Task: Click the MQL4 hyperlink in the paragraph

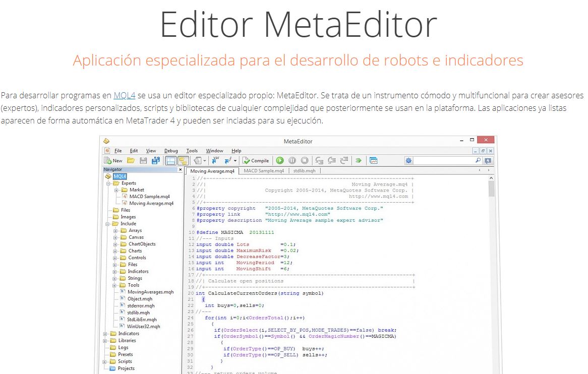Action: pyautogui.click(x=125, y=95)
